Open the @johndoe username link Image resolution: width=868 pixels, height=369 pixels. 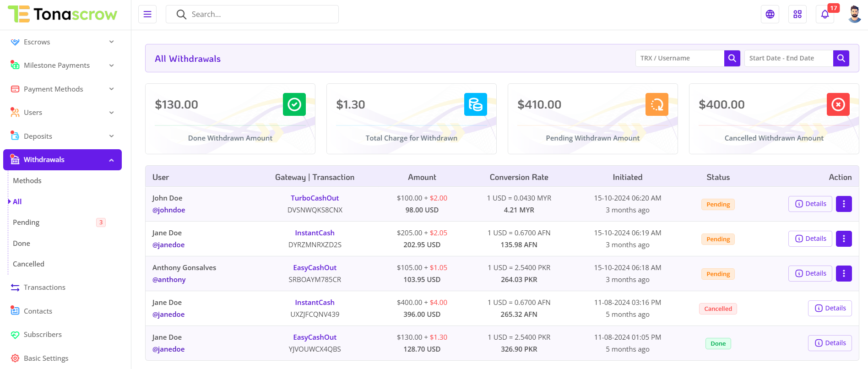click(x=168, y=210)
